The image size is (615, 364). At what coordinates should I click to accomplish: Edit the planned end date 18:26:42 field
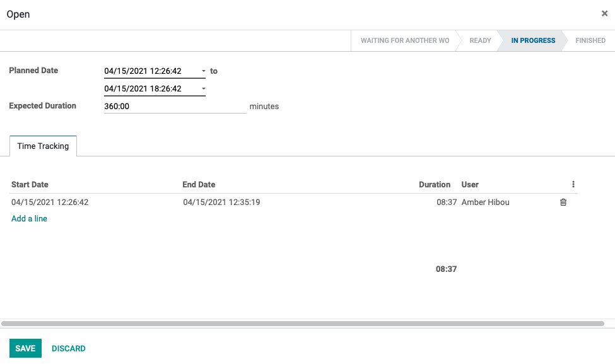pos(151,89)
